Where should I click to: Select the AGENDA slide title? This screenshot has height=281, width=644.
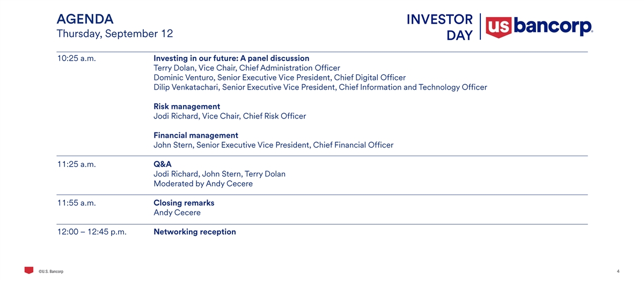tap(85, 19)
